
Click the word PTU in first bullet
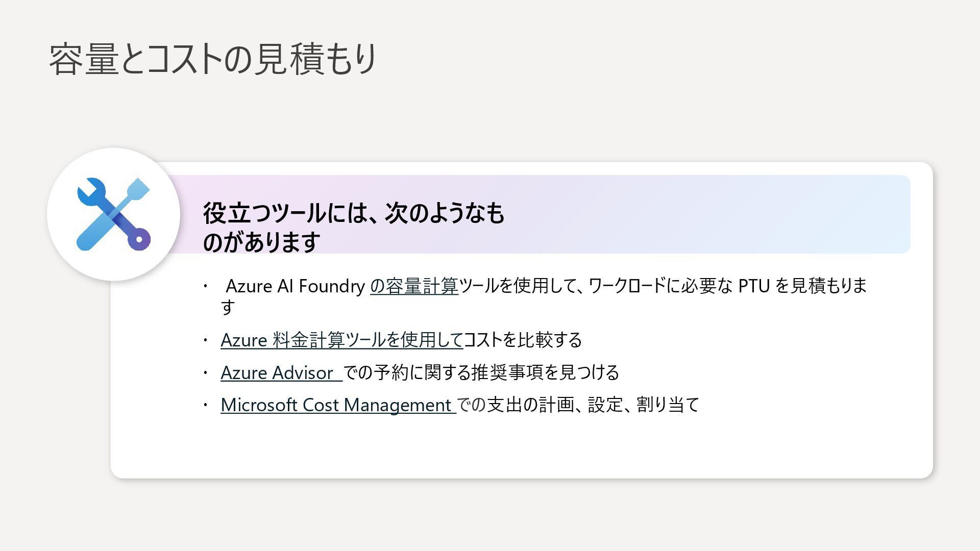pyautogui.click(x=754, y=286)
